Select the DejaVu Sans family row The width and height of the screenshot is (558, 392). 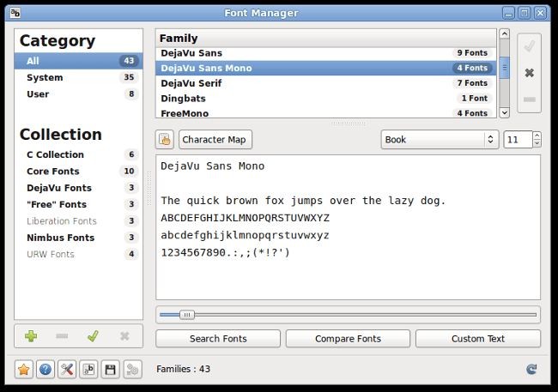point(326,53)
